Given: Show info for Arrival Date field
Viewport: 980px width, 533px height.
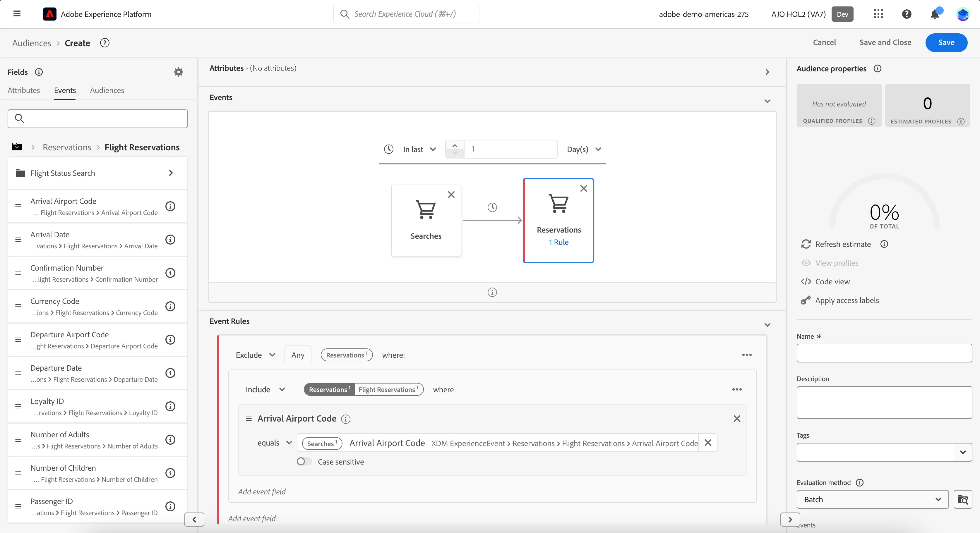Looking at the screenshot, I should pos(170,240).
